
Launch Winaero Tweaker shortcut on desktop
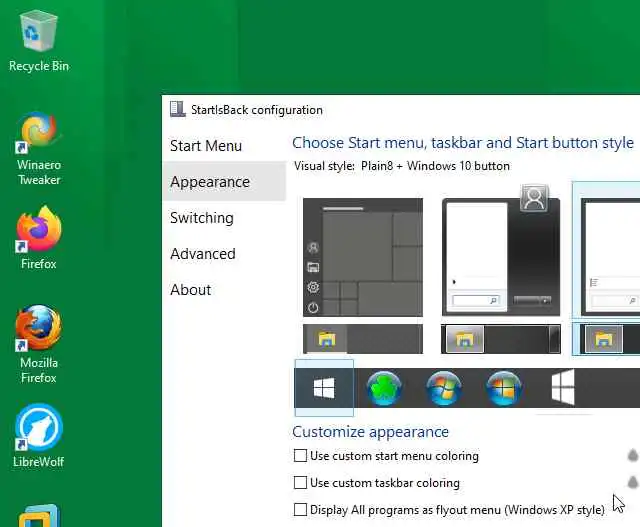point(39,149)
